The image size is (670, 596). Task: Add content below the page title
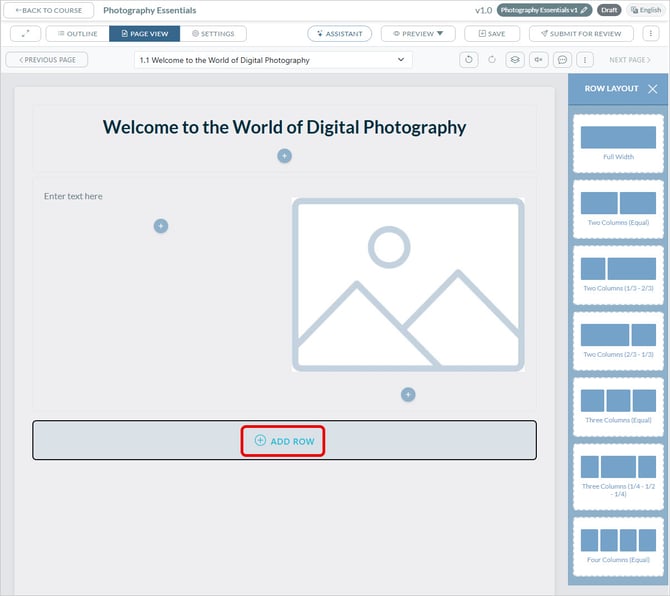pos(285,156)
